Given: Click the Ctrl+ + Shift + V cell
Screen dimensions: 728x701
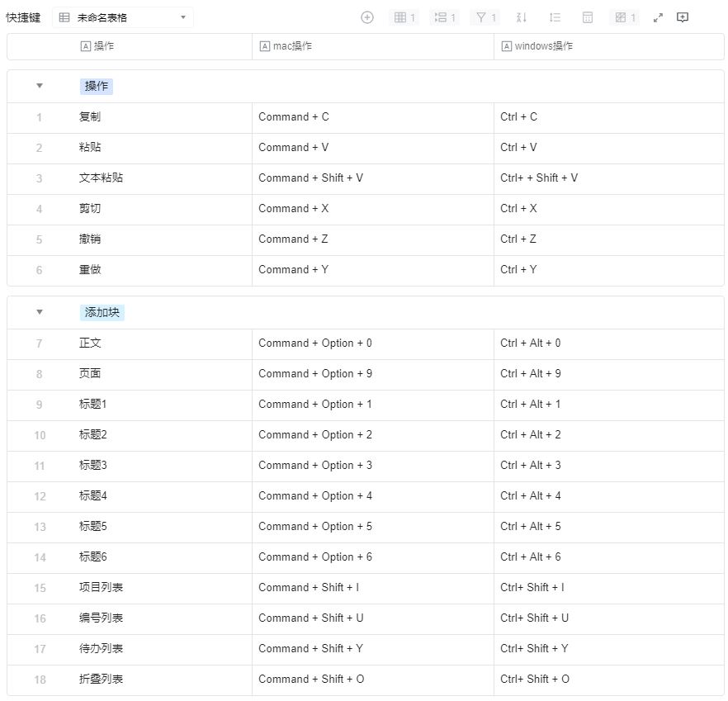Looking at the screenshot, I should coord(608,178).
